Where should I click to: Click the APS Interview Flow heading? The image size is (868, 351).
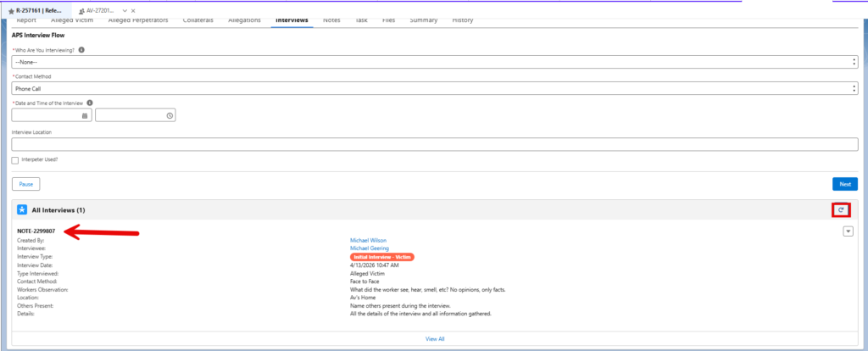tap(38, 35)
